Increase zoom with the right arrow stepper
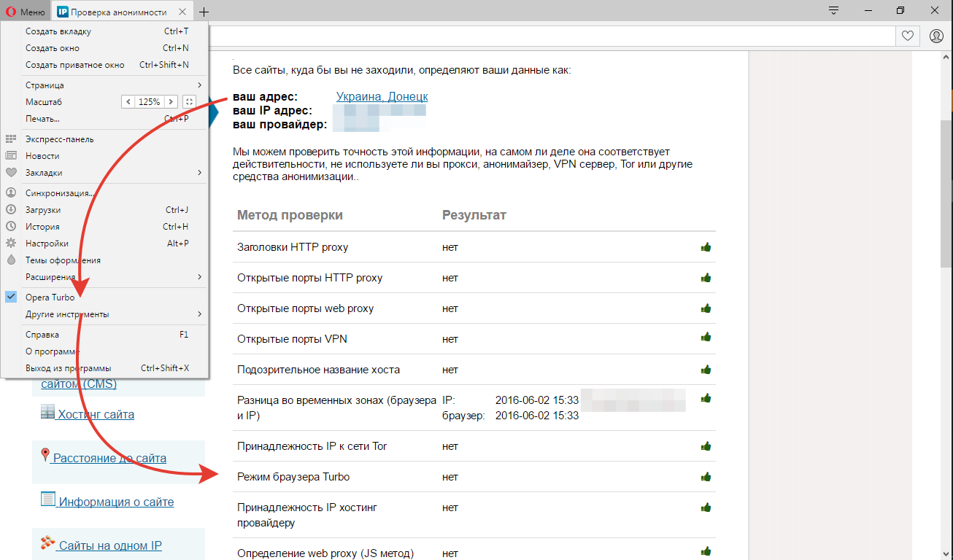 click(171, 102)
